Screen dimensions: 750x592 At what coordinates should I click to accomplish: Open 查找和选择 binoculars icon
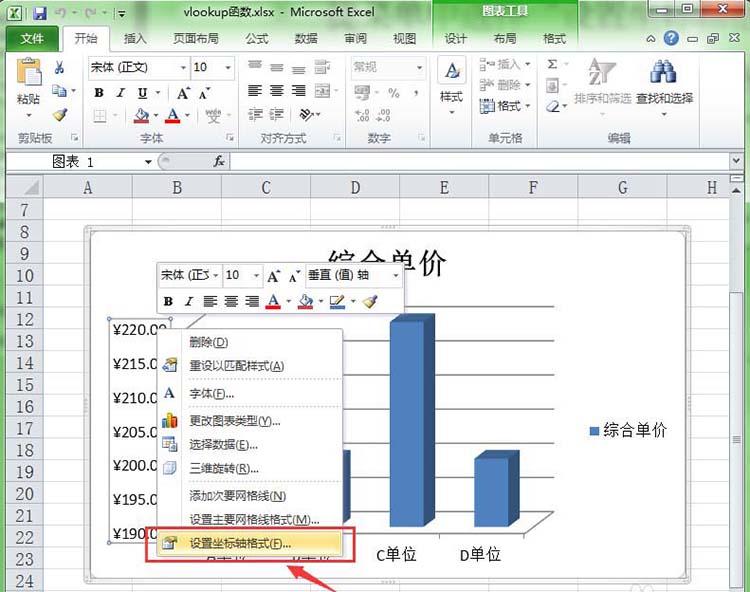663,72
